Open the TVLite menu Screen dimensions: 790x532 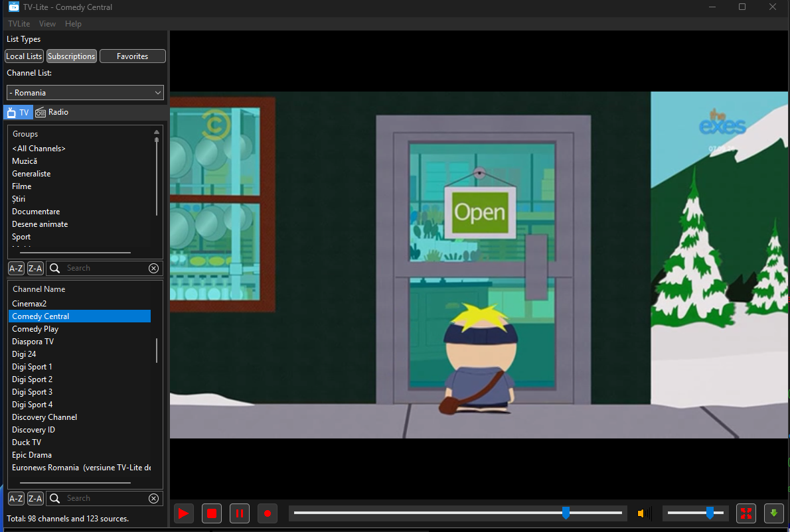coord(19,24)
